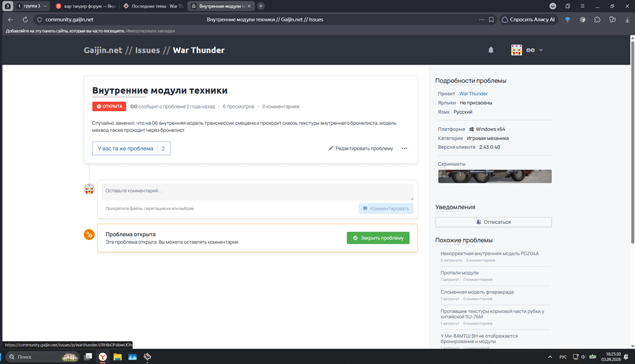The width and height of the screenshot is (635, 364).
Task: Open browser downloads arrow icon
Action: [627, 20]
